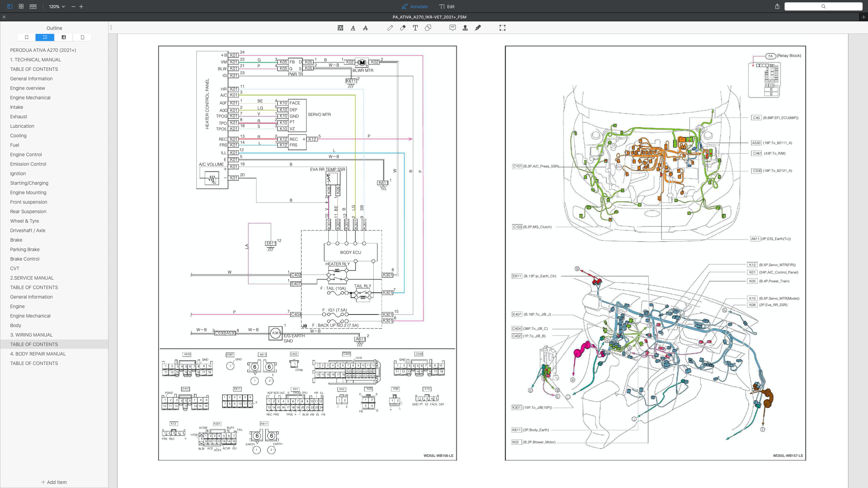This screenshot has height=488, width=868.
Task: Select the Eraser tool
Action: [x=403, y=28]
